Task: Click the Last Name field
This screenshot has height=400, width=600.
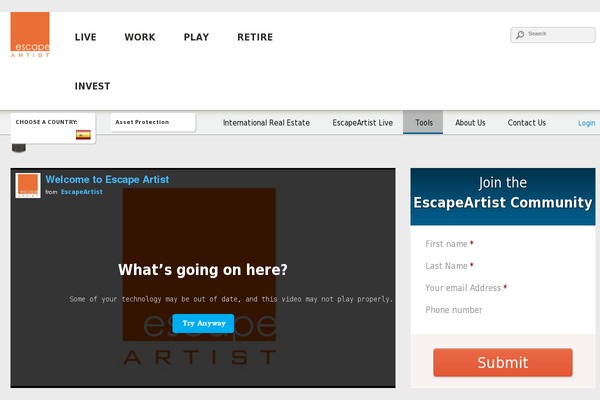Action: 503,266
